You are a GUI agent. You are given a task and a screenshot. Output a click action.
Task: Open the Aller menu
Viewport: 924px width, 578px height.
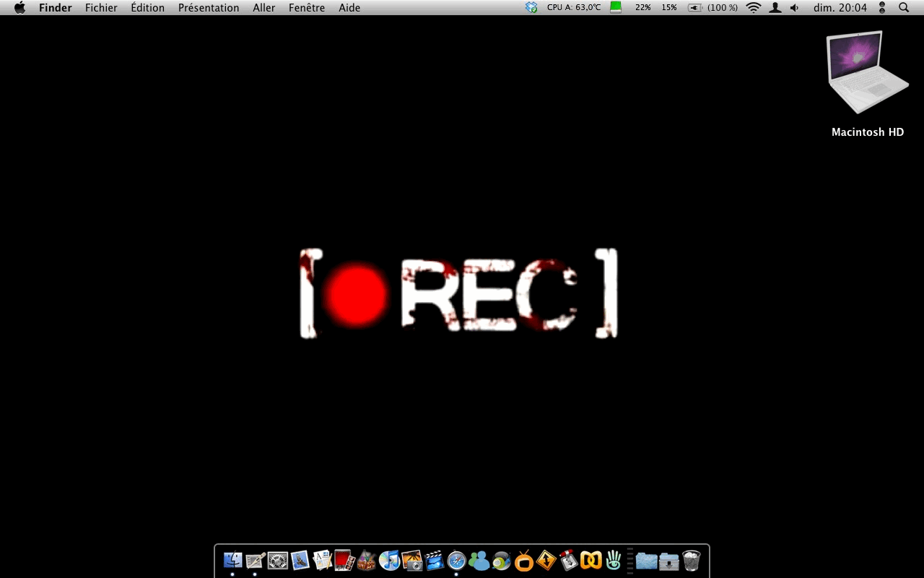coord(263,8)
